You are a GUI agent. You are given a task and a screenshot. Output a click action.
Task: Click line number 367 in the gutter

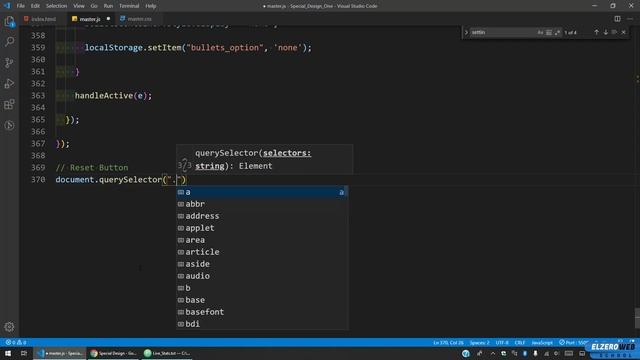(38, 144)
